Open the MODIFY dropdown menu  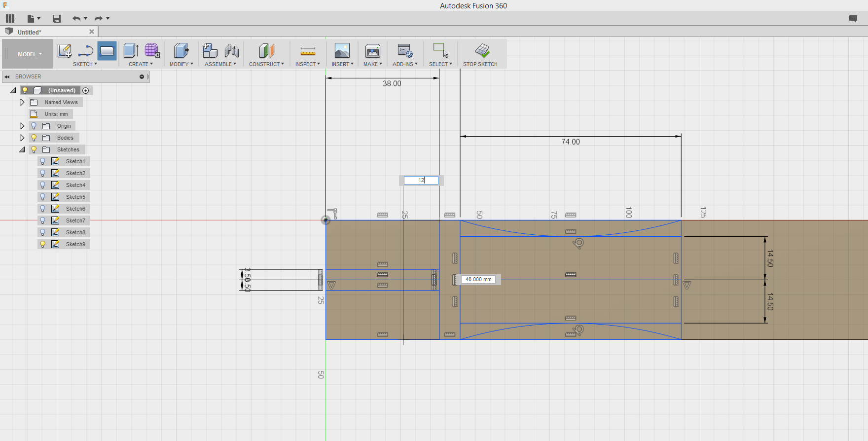[x=181, y=64]
